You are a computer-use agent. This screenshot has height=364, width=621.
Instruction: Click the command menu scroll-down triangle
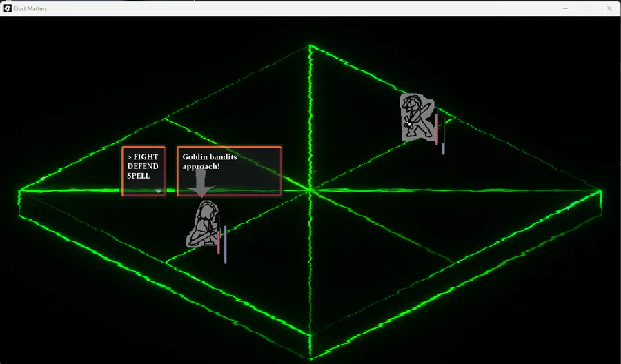coord(159,191)
